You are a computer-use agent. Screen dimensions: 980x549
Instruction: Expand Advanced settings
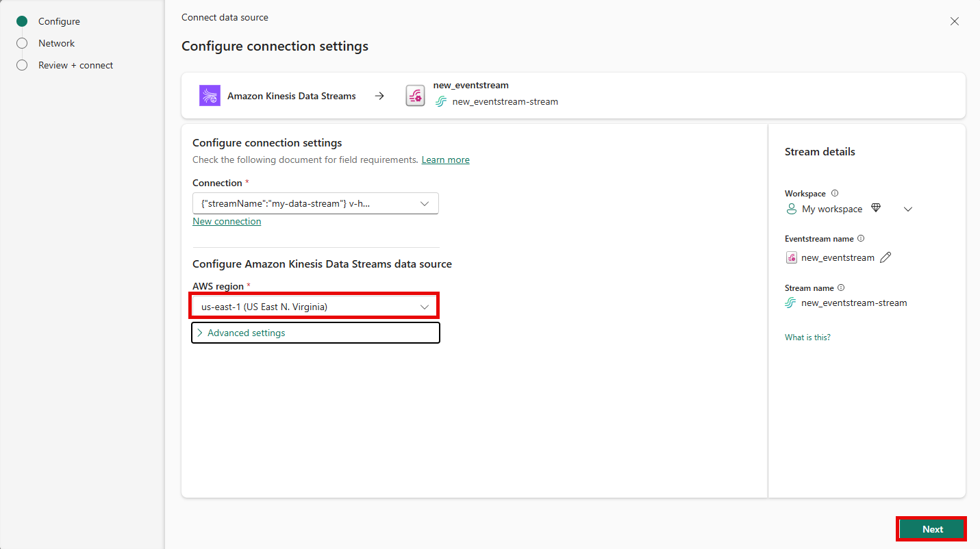coord(316,333)
